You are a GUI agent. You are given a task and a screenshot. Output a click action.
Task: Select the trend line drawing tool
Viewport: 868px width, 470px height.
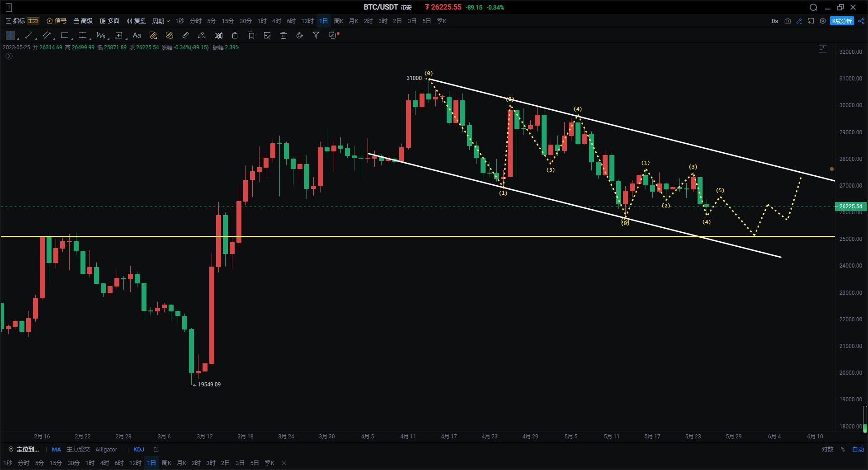click(x=28, y=35)
